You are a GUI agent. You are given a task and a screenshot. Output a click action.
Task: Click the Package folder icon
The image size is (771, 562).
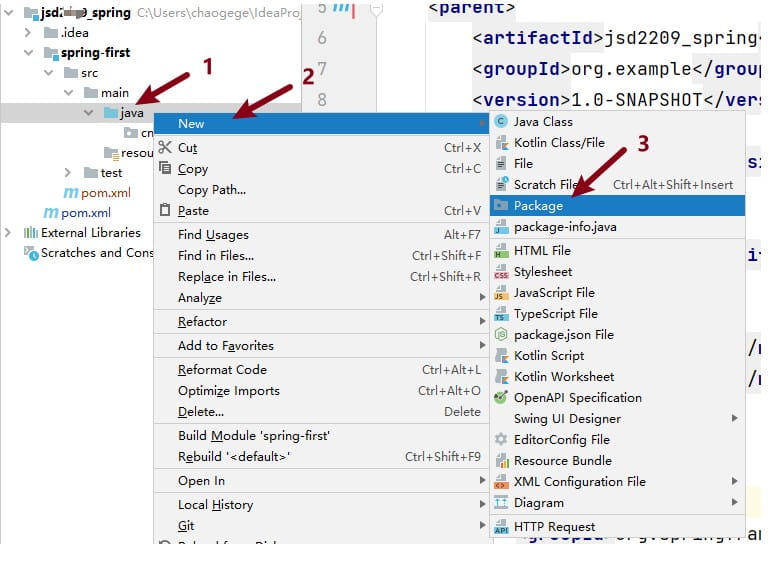click(x=501, y=206)
